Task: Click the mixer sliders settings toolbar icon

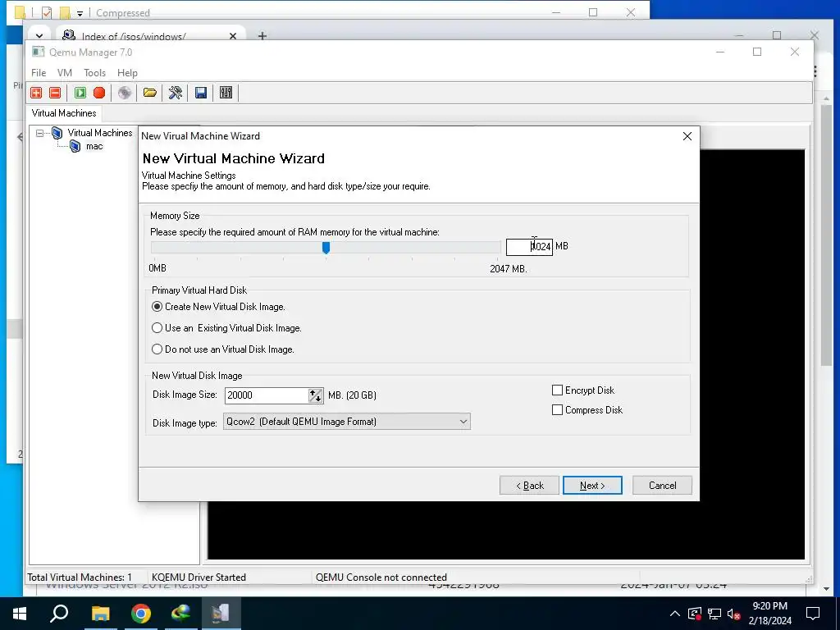Action: click(x=226, y=93)
